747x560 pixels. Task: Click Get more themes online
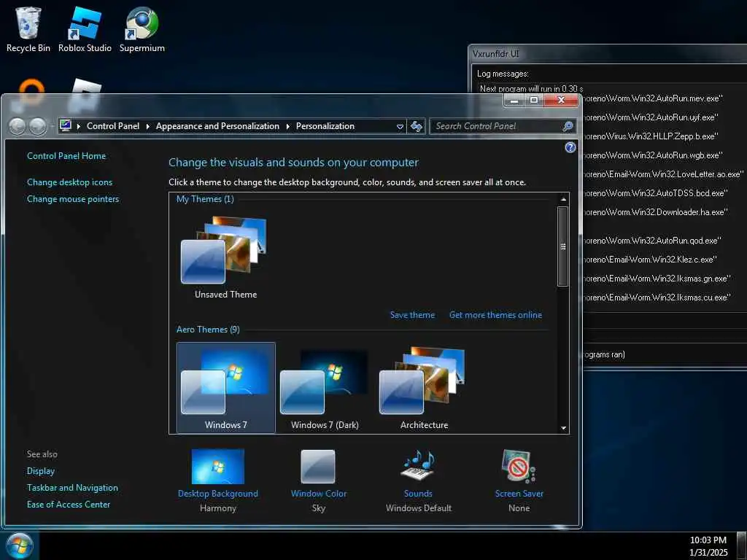(495, 315)
